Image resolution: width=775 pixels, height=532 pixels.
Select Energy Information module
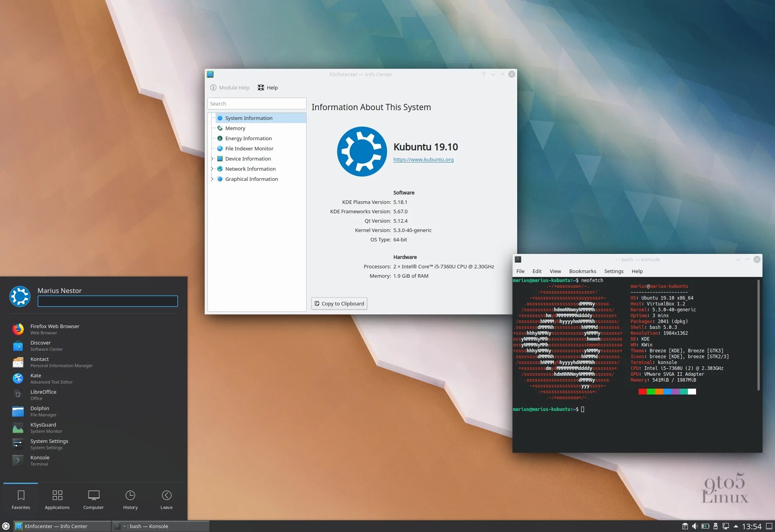[261, 138]
